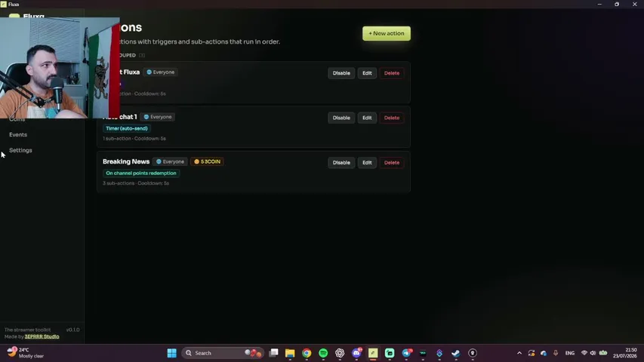Launch Google Chrome from taskbar
Image resolution: width=644 pixels, height=362 pixels.
click(307, 353)
